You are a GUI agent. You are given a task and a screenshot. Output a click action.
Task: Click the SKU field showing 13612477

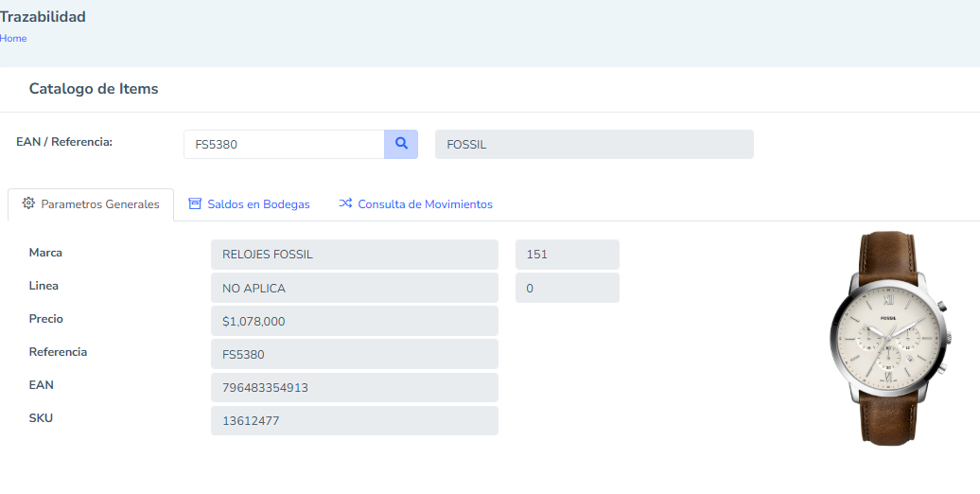point(354,420)
